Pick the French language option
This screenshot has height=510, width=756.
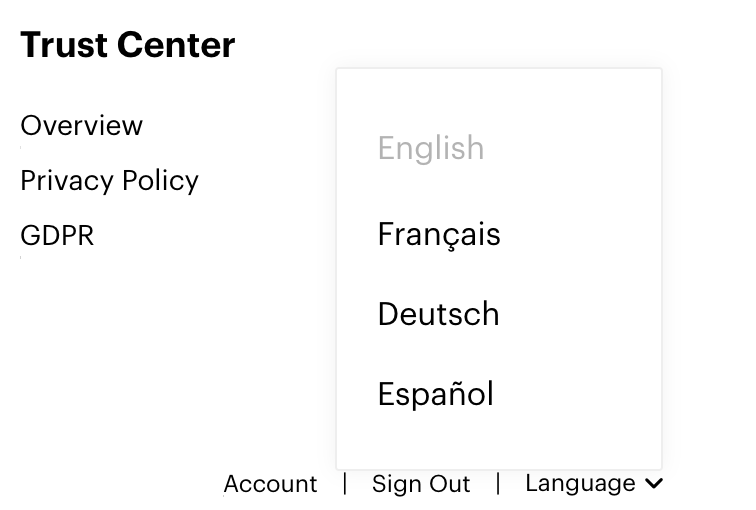click(x=439, y=235)
